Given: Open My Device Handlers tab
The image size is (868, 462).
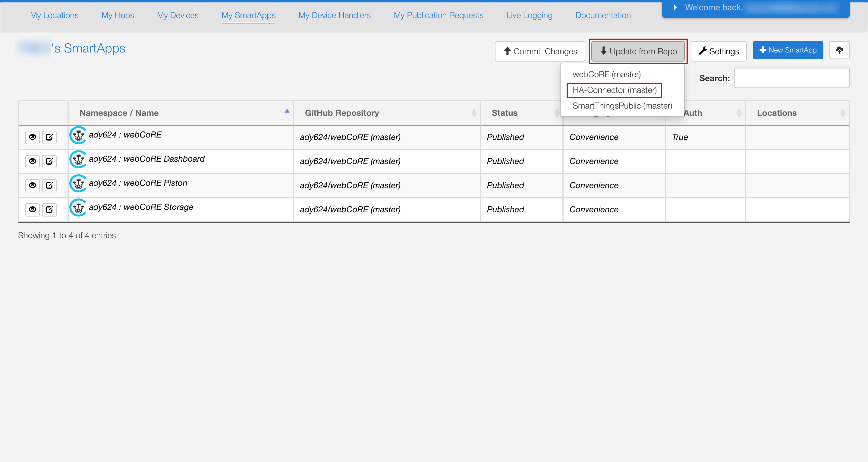Looking at the screenshot, I should 334,15.
